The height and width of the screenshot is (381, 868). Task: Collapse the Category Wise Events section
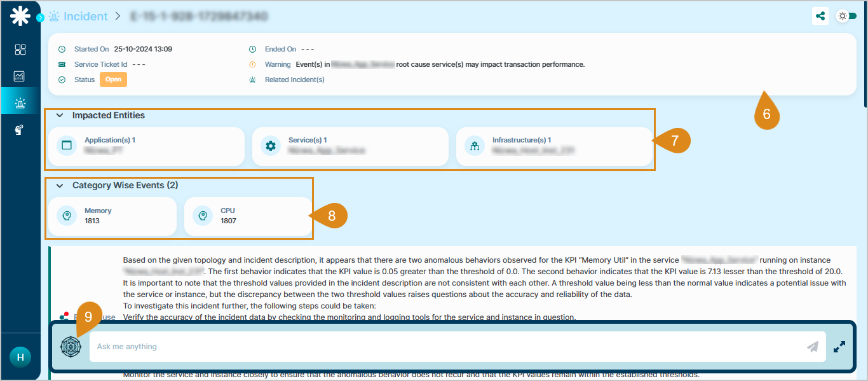click(60, 186)
